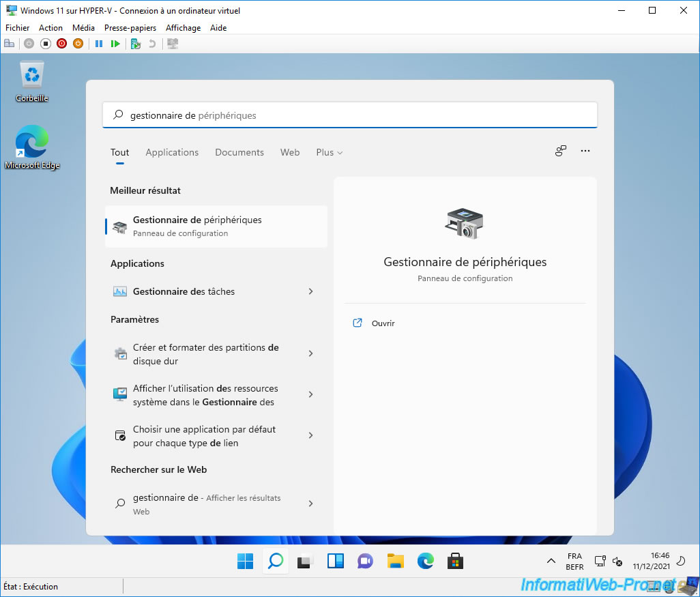The width and height of the screenshot is (700, 597).
Task: Show hidden system tray icons
Action: 551,561
